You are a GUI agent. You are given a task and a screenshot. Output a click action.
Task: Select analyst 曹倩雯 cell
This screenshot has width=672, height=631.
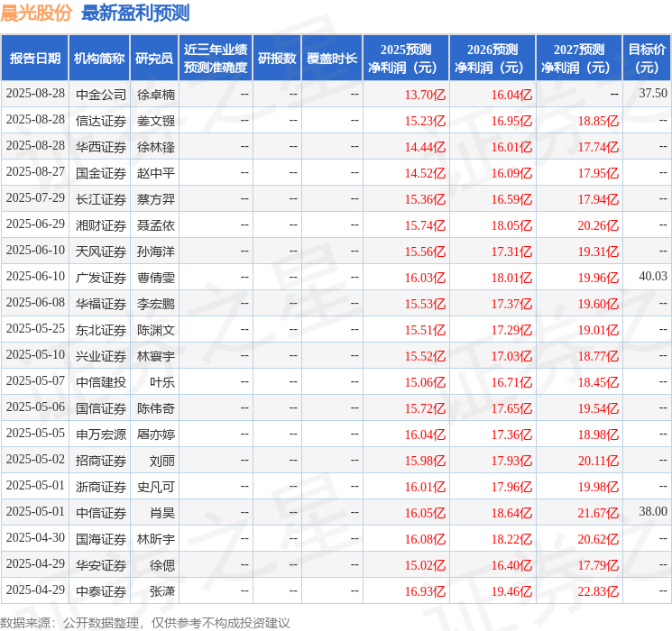(x=155, y=277)
